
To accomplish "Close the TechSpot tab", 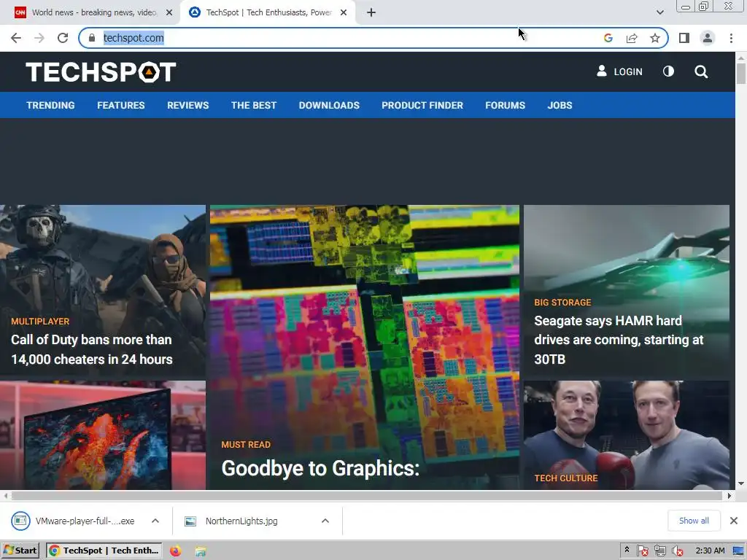I will pos(344,12).
